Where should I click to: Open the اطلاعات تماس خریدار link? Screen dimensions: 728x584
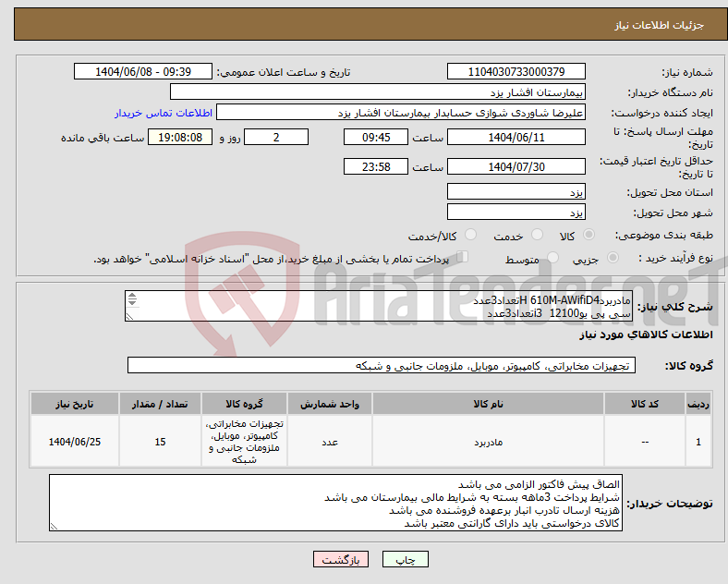click(x=164, y=113)
